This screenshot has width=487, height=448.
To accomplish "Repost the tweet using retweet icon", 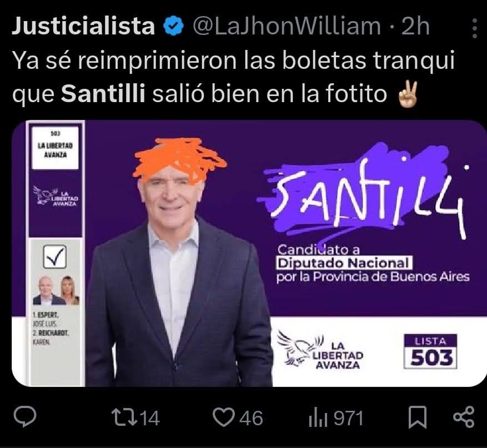I will pos(124,417).
